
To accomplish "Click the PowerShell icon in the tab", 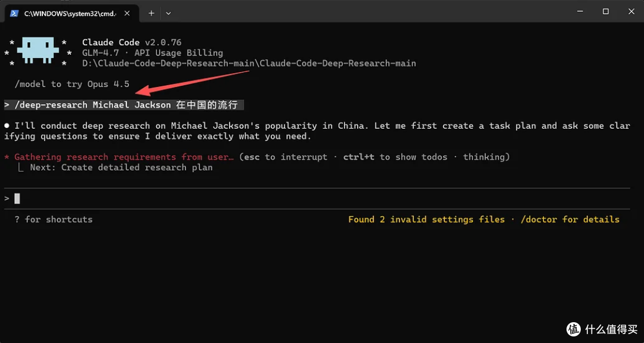I will (x=14, y=13).
